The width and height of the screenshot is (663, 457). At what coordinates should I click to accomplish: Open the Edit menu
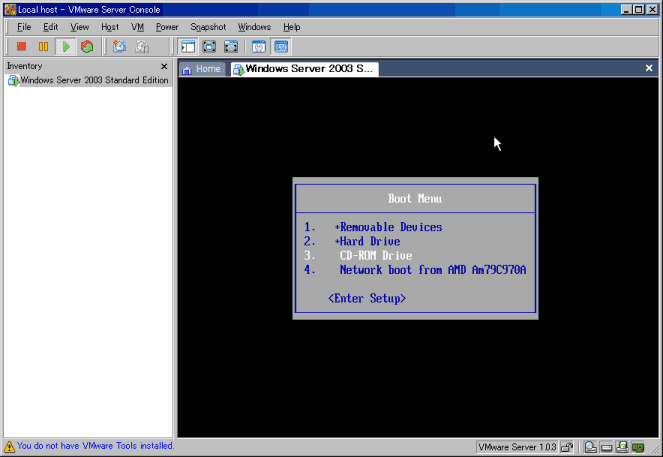50,27
